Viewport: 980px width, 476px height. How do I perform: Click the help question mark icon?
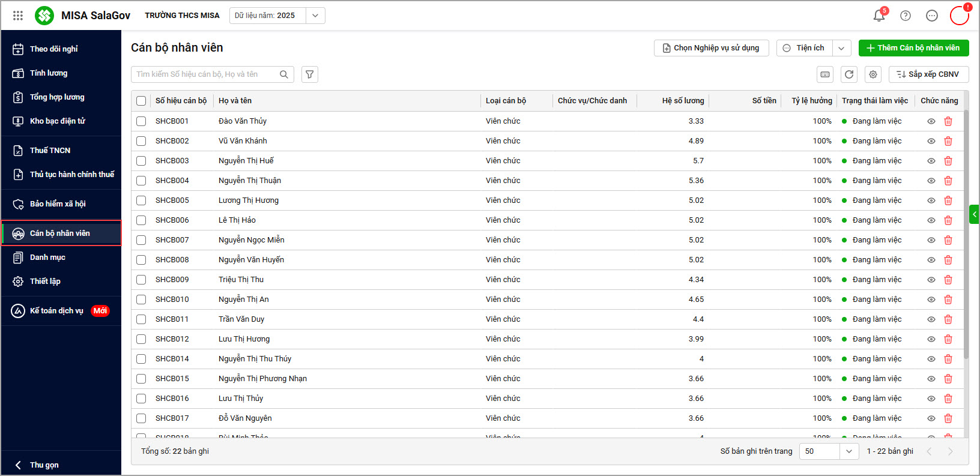click(906, 16)
